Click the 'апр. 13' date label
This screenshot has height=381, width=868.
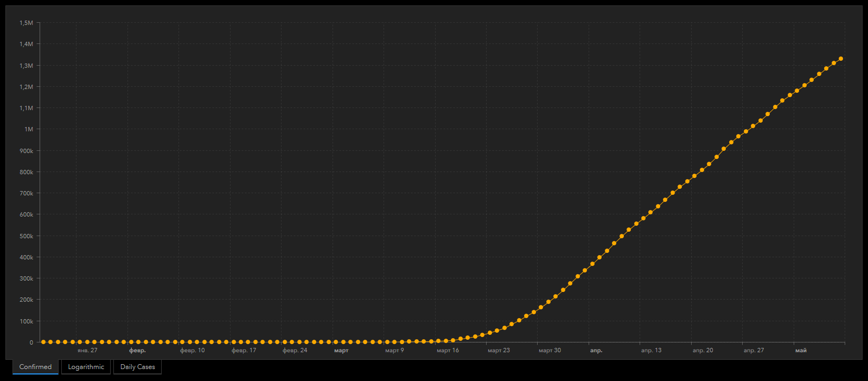click(x=651, y=351)
